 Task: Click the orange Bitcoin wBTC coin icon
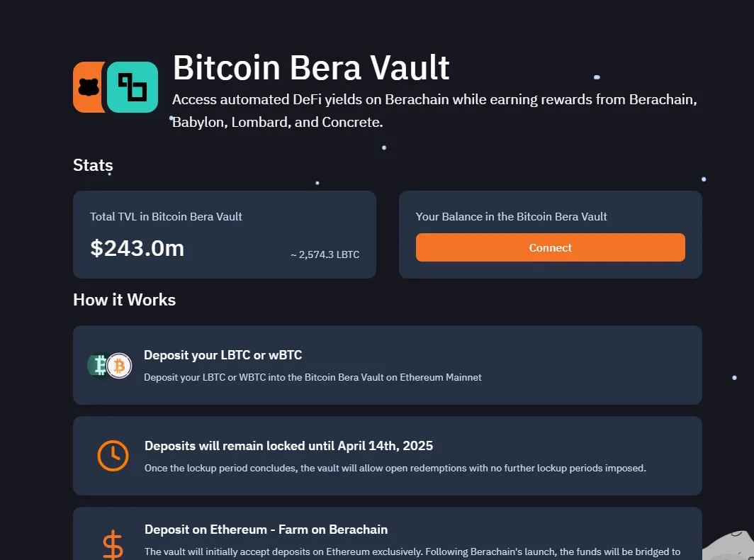120,366
